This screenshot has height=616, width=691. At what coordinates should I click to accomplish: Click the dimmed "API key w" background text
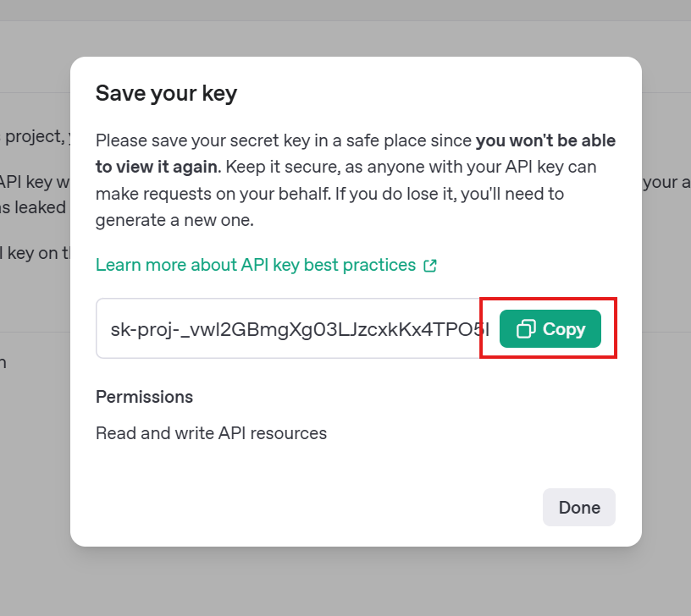click(35, 182)
